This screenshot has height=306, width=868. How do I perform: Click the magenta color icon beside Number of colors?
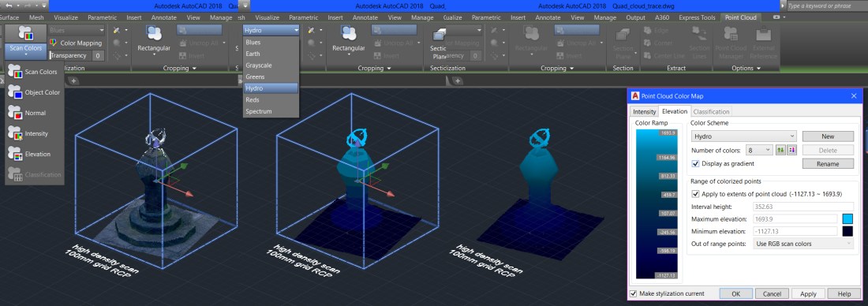791,150
